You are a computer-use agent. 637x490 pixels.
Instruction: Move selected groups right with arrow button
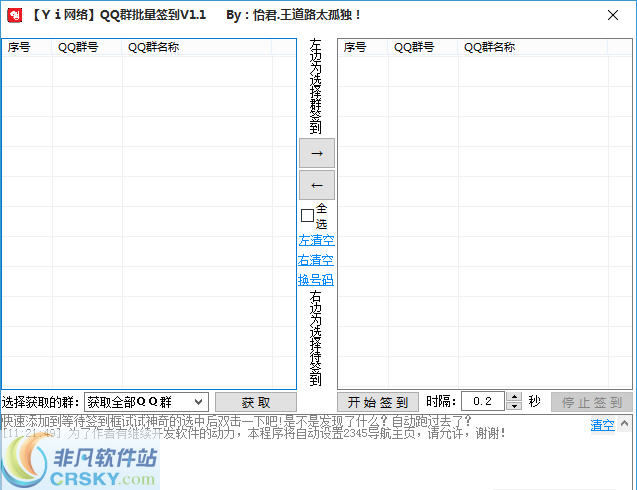pyautogui.click(x=317, y=153)
